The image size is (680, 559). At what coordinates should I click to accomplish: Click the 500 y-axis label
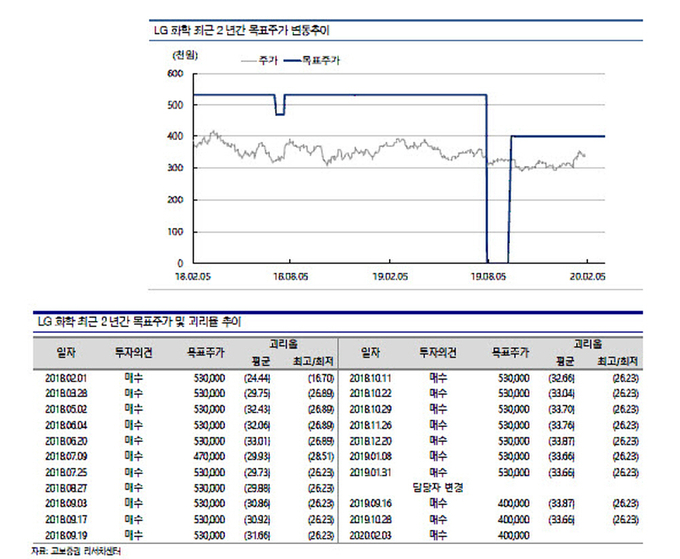click(x=175, y=105)
